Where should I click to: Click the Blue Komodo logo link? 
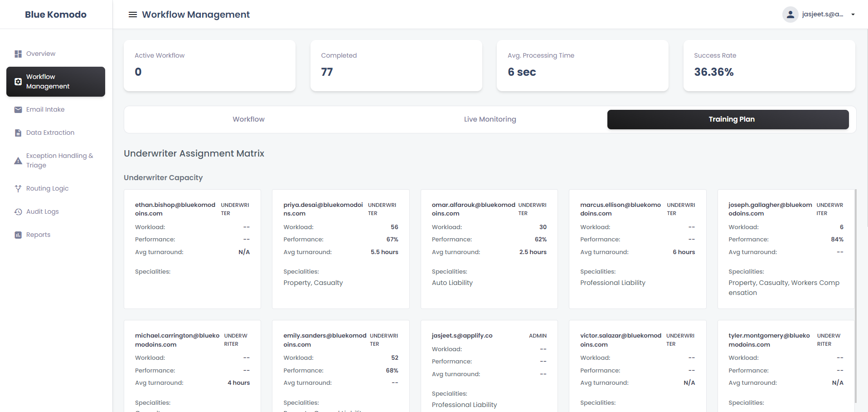56,15
